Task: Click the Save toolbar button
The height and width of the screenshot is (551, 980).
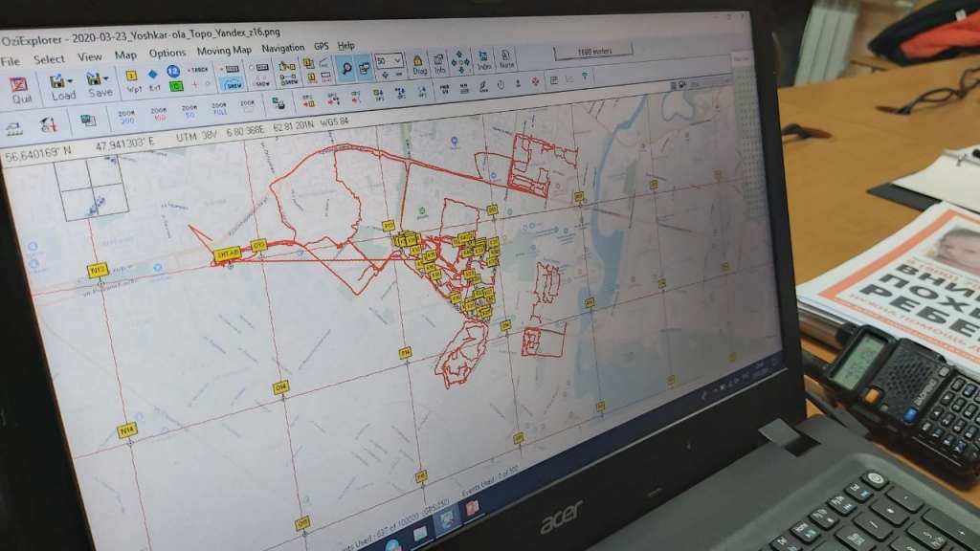Action: 100,85
